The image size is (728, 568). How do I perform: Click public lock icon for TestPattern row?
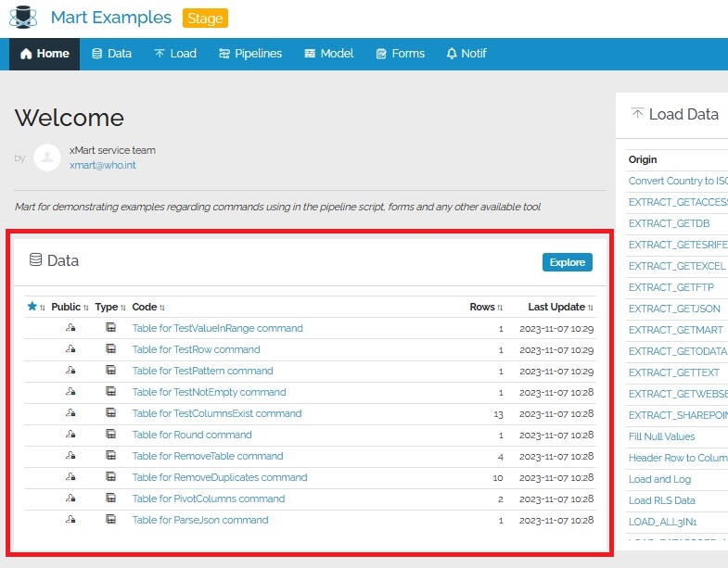pyautogui.click(x=70, y=371)
